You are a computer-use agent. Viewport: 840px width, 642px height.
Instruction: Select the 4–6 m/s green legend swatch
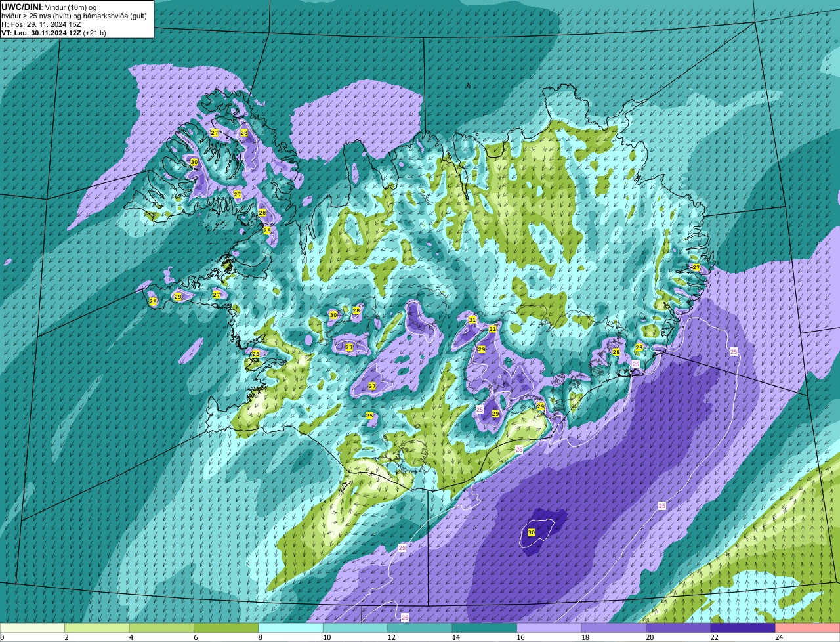(162, 628)
